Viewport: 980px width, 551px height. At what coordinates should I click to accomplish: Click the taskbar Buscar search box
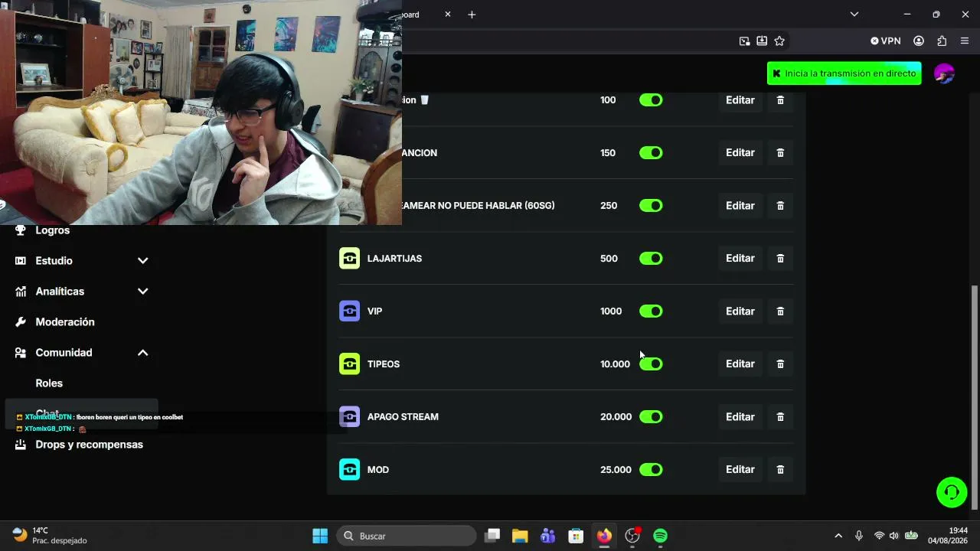[x=407, y=536]
